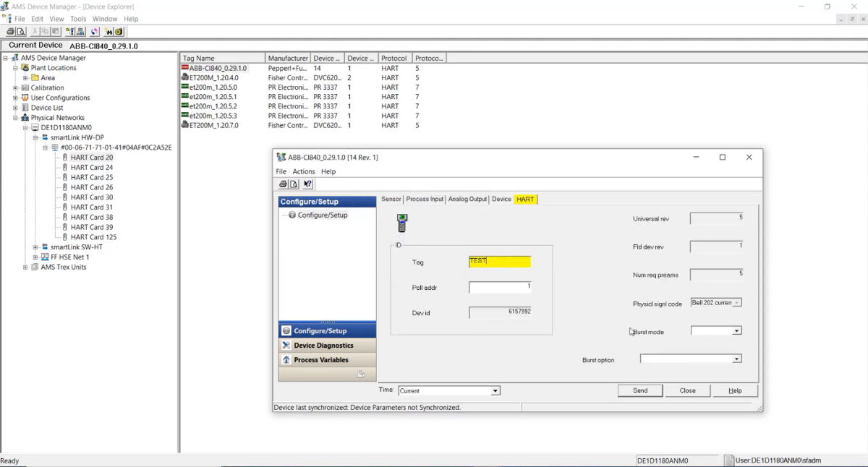Click the handheld communicator device image

[x=402, y=223]
